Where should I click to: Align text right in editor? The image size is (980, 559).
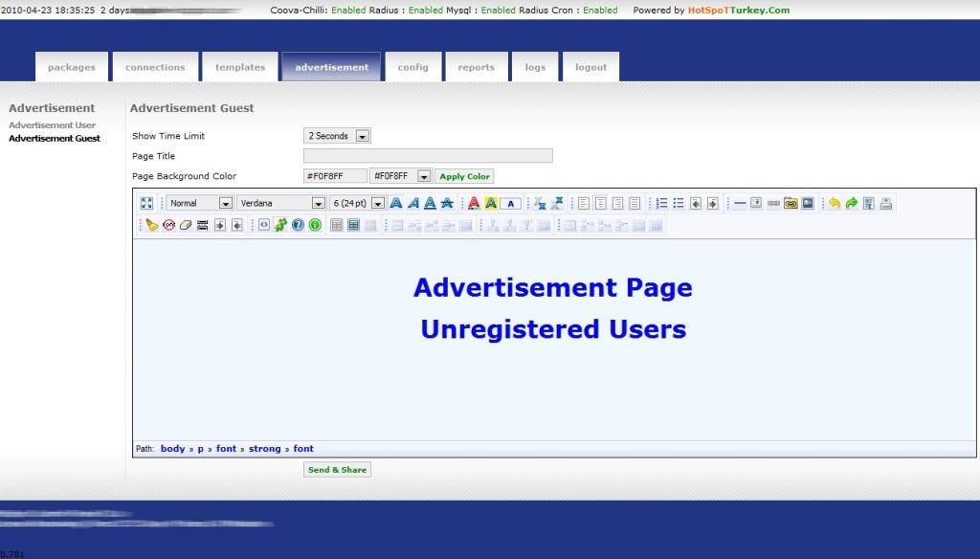(x=617, y=203)
